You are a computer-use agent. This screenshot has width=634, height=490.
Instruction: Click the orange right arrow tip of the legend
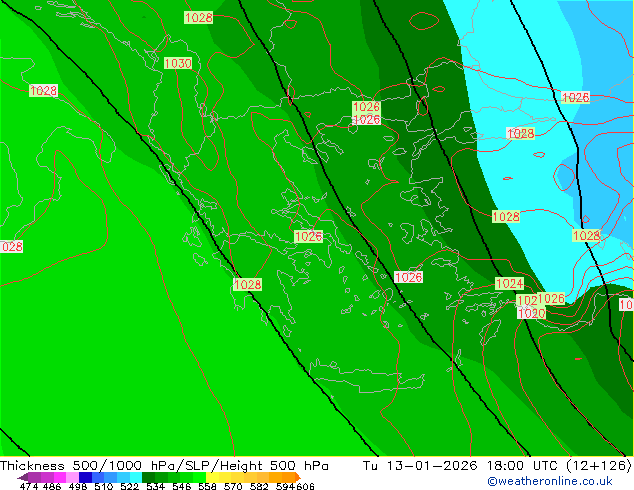[x=298, y=477]
